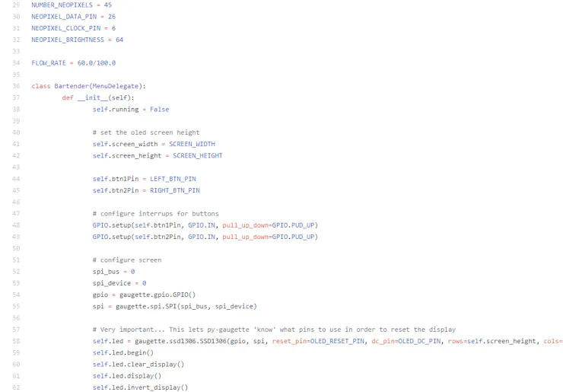Click self.btn2Pin assignment on line 45
This screenshot has width=563, height=392.
[x=116, y=190]
